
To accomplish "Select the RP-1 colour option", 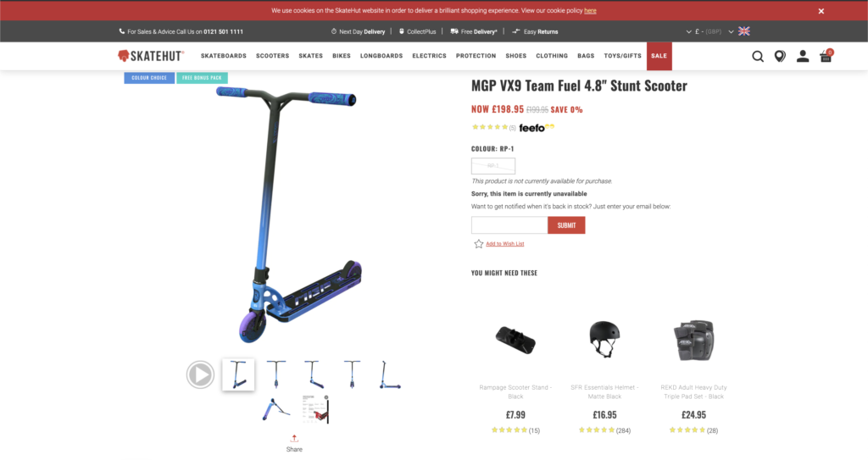I will tap(493, 165).
